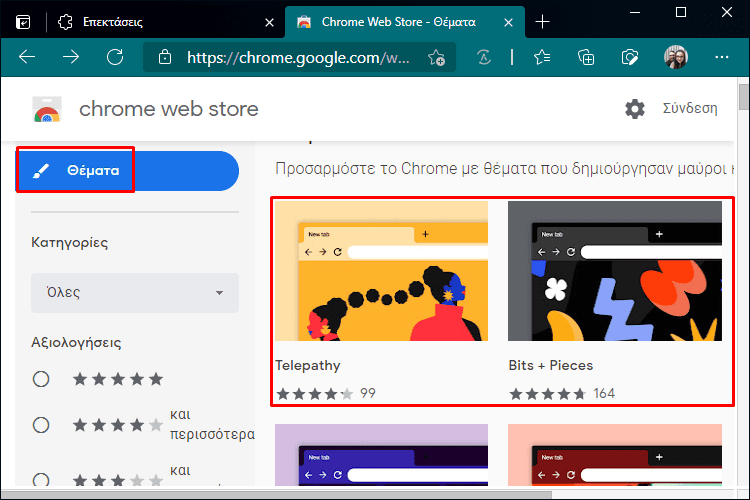Close the Επεκτάσεις tab
Viewport: 750px width, 500px height.
tap(269, 22)
